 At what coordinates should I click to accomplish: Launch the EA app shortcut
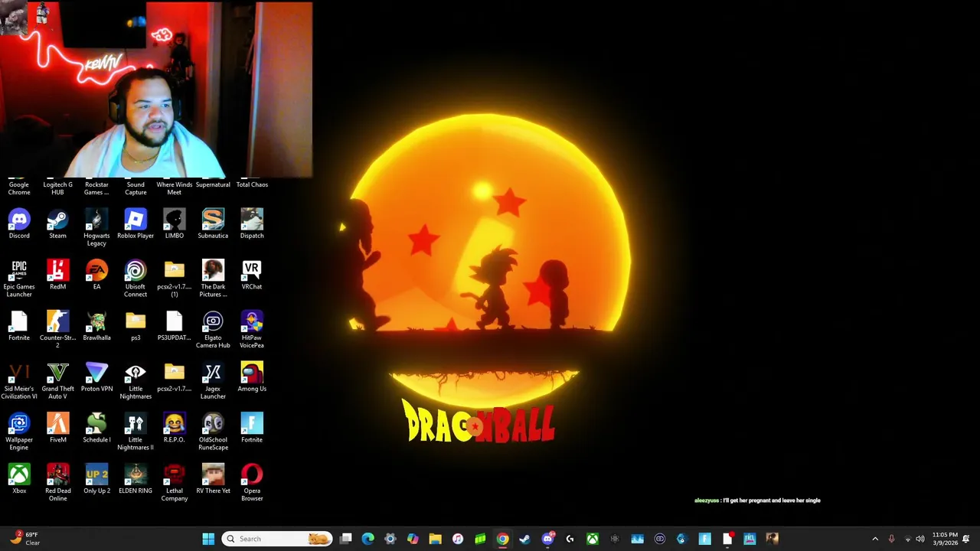[x=96, y=275]
